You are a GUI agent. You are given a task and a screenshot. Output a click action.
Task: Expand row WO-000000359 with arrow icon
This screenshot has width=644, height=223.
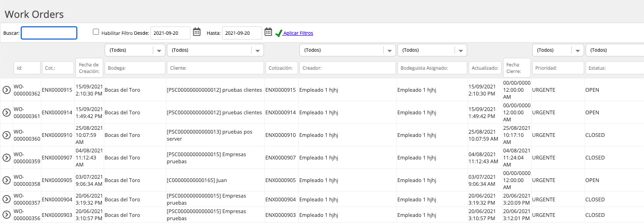point(7,158)
